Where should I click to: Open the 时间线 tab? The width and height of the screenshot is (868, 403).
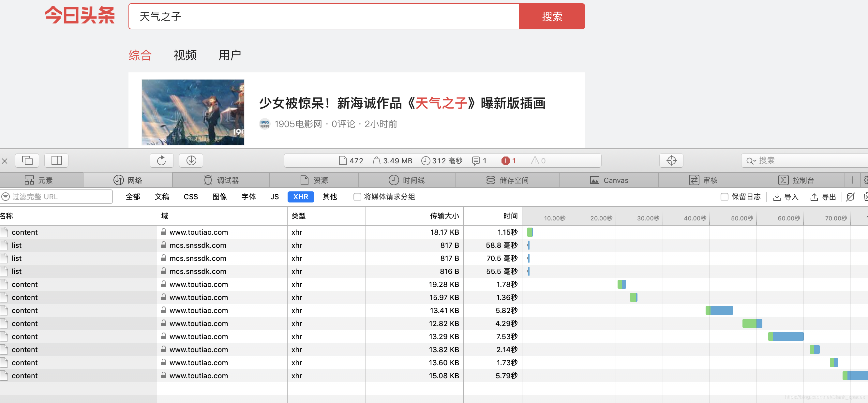click(x=407, y=180)
